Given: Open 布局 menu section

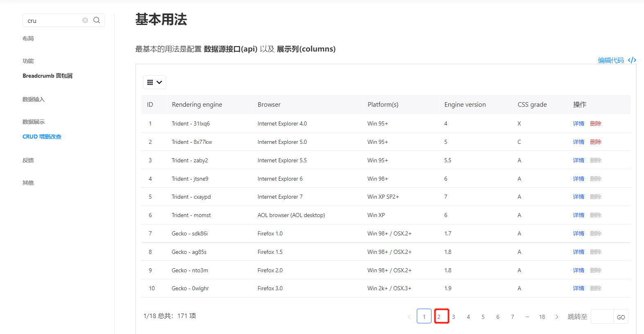Looking at the screenshot, I should tap(28, 38).
